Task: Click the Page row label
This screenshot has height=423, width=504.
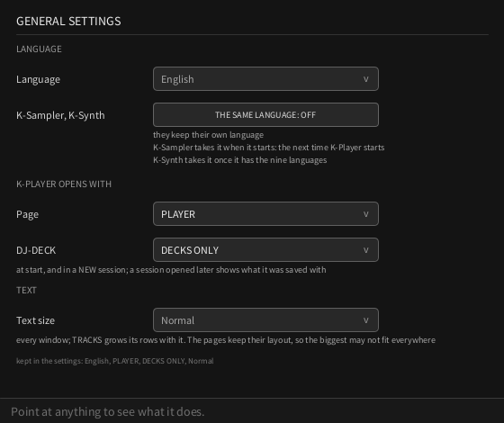Action: click(27, 214)
